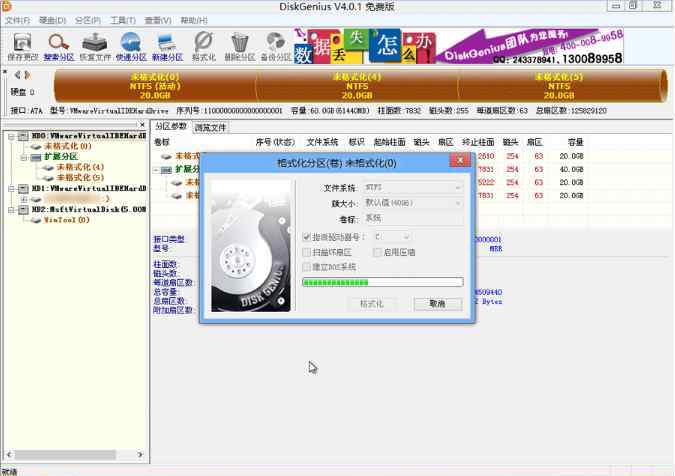Select the HD2:MsftVirtualDisk tree entry

click(x=89, y=210)
